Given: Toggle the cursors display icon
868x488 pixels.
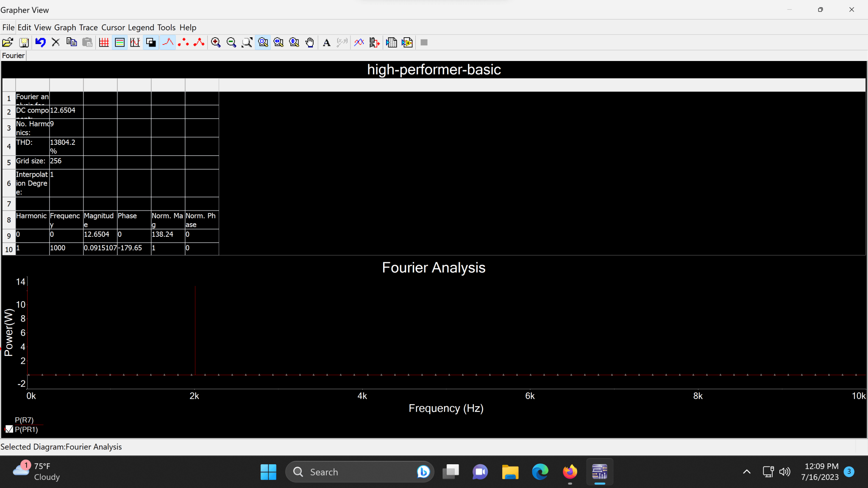Looking at the screenshot, I should pyautogui.click(x=135, y=42).
